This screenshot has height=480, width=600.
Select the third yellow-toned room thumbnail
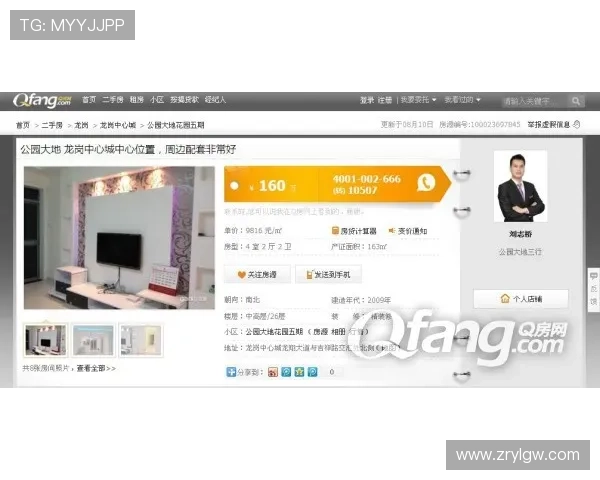[141, 340]
